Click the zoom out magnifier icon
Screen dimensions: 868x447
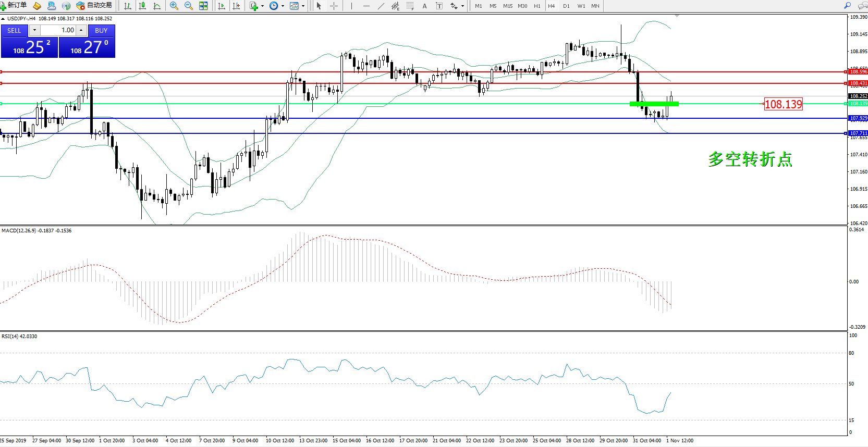189,6
